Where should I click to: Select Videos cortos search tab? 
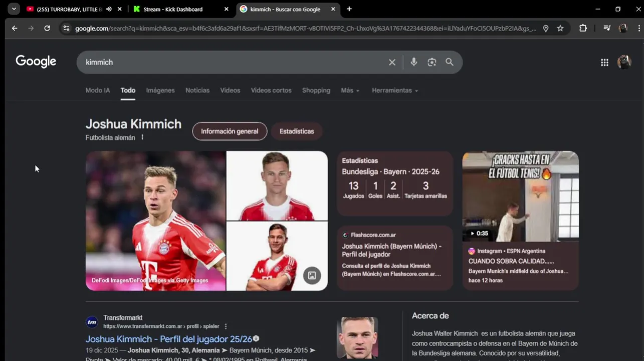pos(271,90)
